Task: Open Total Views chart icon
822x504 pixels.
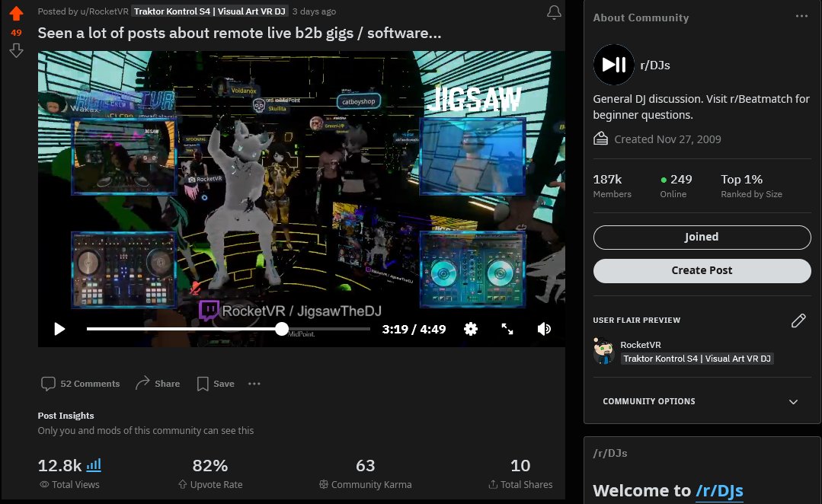Action: [94, 465]
